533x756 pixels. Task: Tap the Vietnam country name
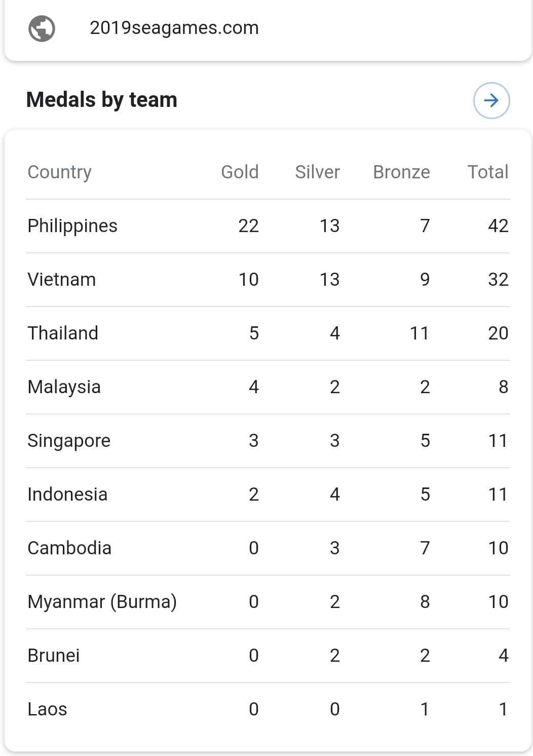coord(62,280)
